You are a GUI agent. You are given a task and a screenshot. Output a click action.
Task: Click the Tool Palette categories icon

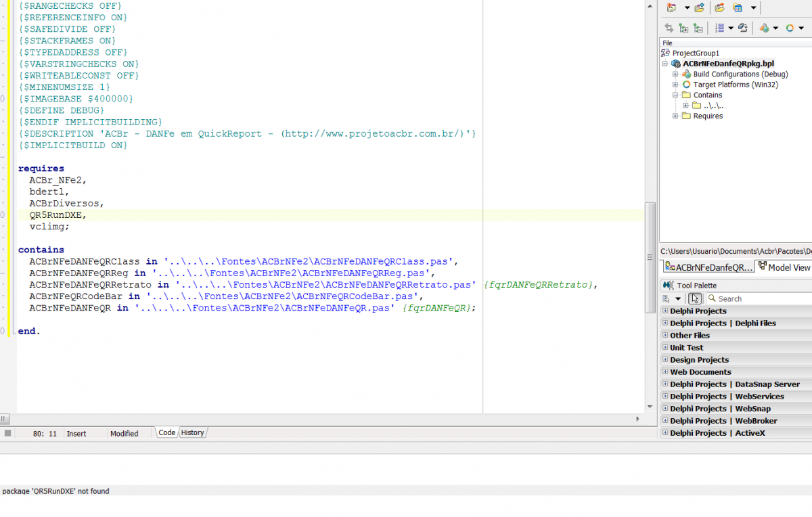(666, 298)
